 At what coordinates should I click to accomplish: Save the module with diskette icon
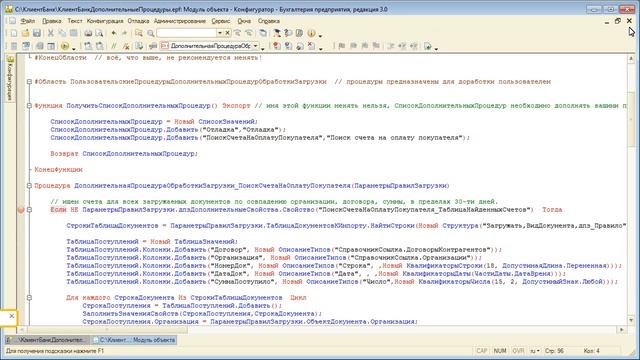37,33
